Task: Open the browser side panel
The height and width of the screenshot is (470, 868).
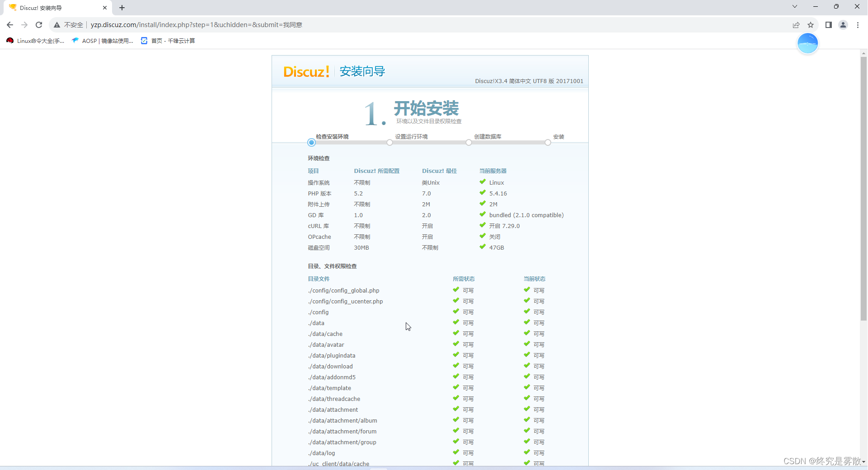Action: click(x=829, y=25)
